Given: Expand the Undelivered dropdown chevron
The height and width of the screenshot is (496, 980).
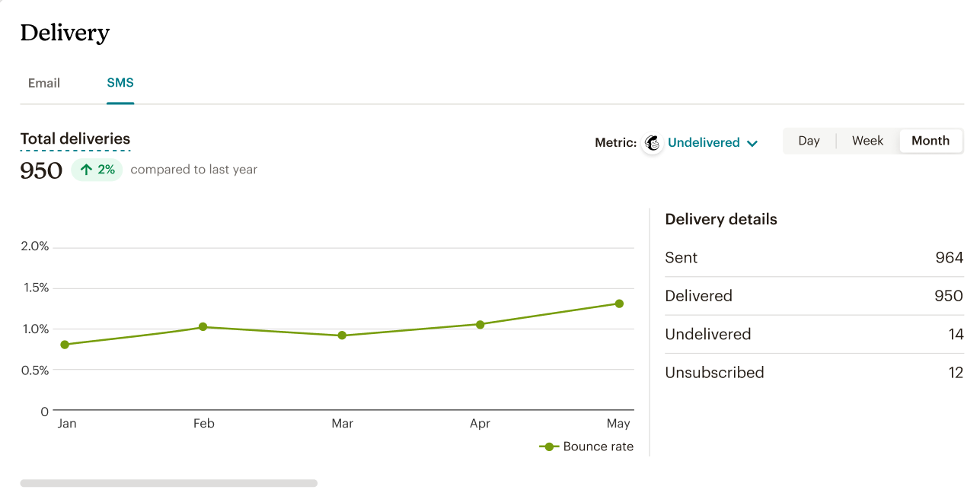Looking at the screenshot, I should [752, 143].
